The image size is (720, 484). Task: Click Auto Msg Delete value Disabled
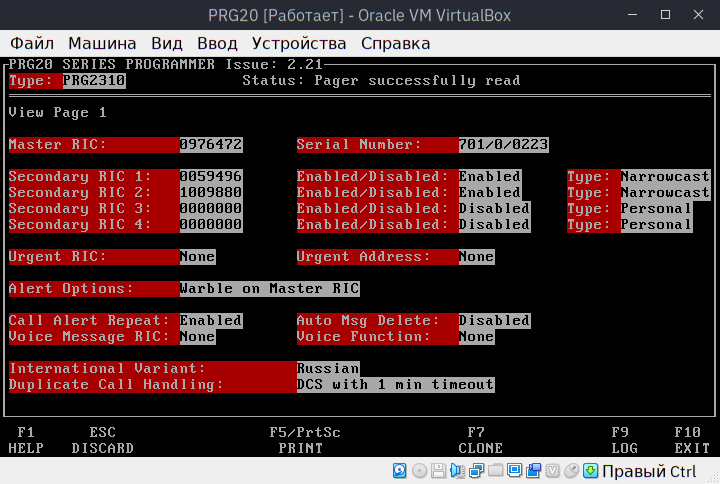494,321
